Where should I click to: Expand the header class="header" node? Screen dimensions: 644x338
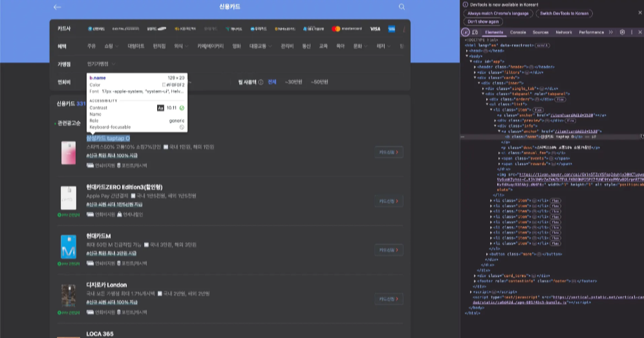tap(475, 67)
